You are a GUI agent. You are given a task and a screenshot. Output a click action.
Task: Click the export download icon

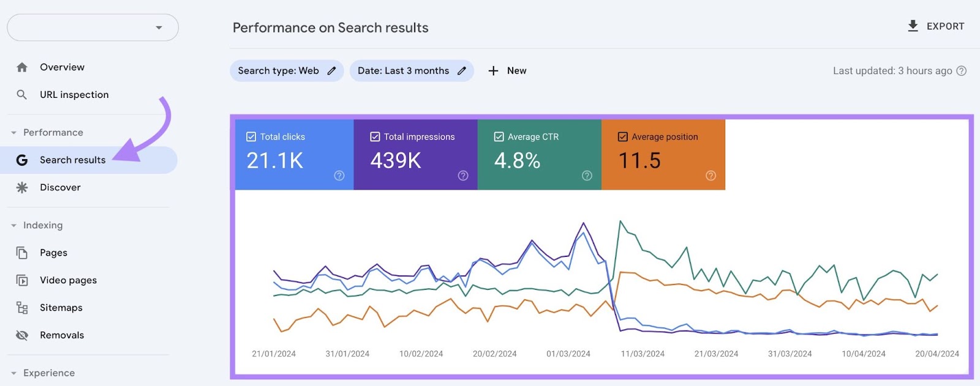[x=913, y=26]
